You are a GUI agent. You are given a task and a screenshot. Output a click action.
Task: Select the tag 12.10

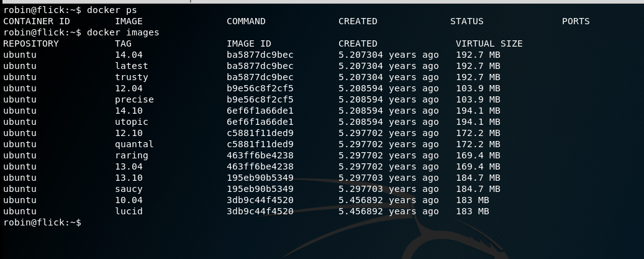click(129, 133)
